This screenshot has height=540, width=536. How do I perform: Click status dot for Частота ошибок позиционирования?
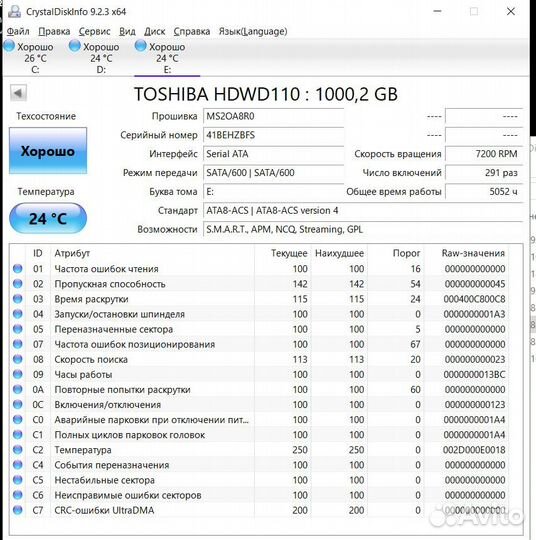(x=18, y=344)
